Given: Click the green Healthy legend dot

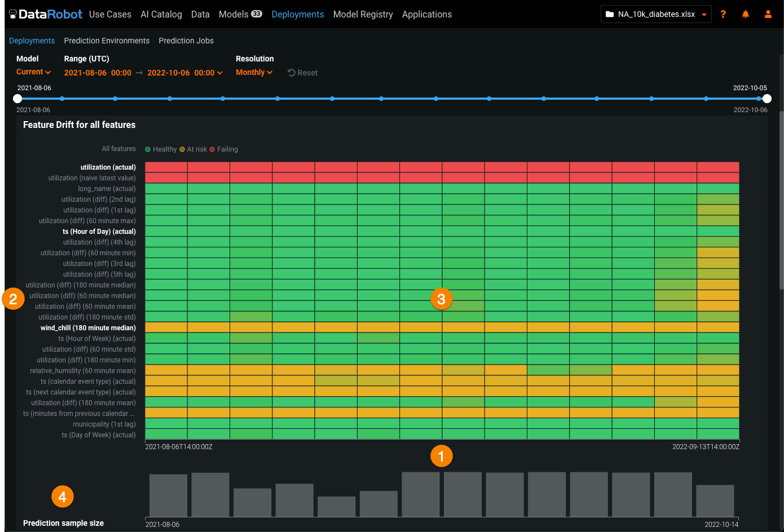Looking at the screenshot, I should (148, 149).
